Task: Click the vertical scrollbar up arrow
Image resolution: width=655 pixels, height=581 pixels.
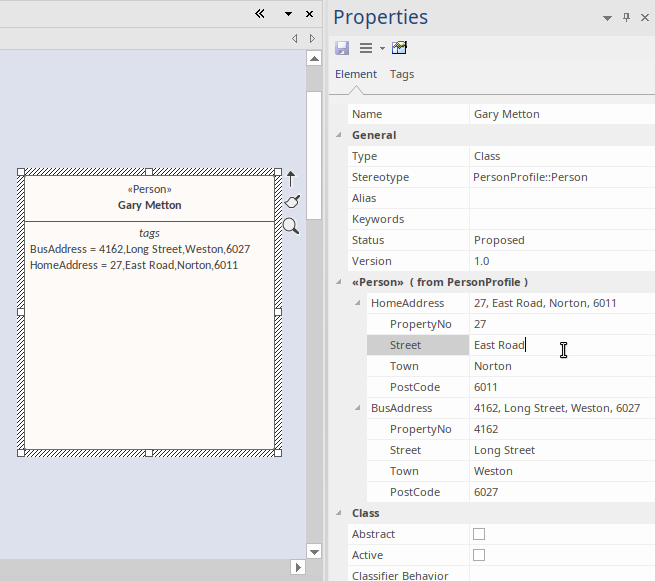Action: point(314,58)
